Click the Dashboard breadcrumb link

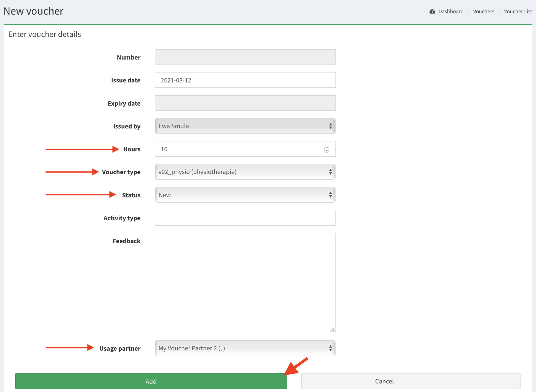click(451, 12)
